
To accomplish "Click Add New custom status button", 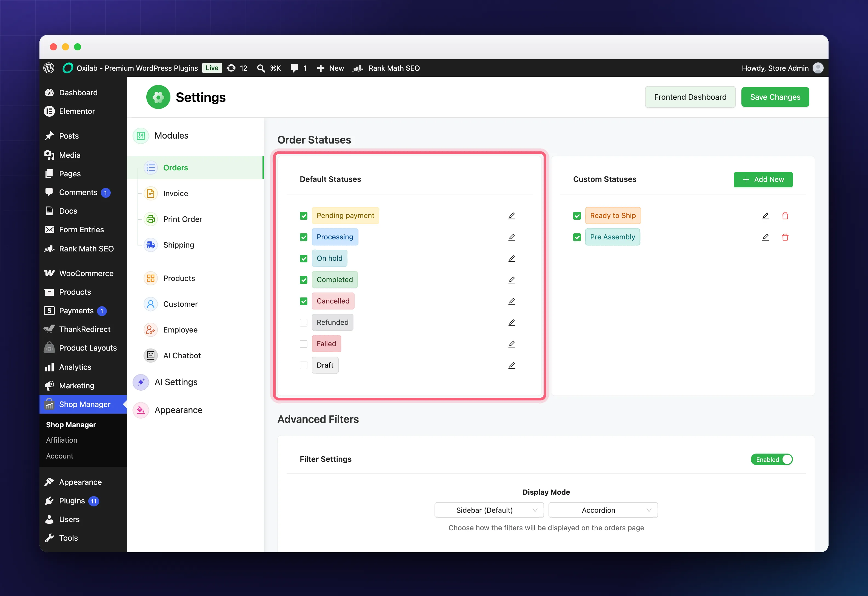I will (763, 180).
